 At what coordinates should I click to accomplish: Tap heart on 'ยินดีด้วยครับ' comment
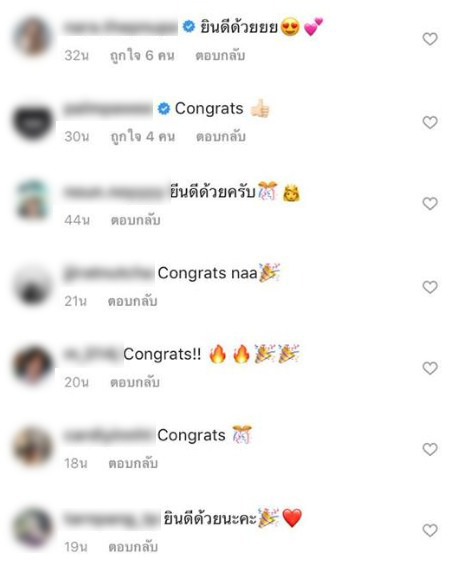point(430,204)
